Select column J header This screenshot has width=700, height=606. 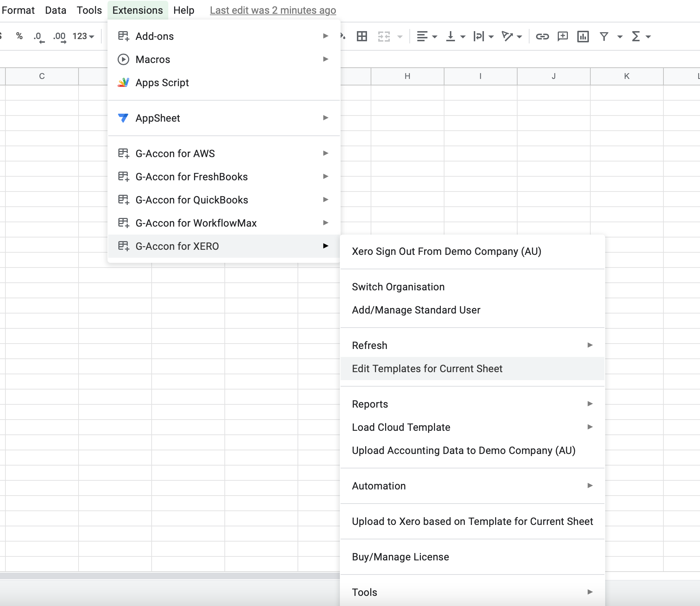(x=554, y=76)
